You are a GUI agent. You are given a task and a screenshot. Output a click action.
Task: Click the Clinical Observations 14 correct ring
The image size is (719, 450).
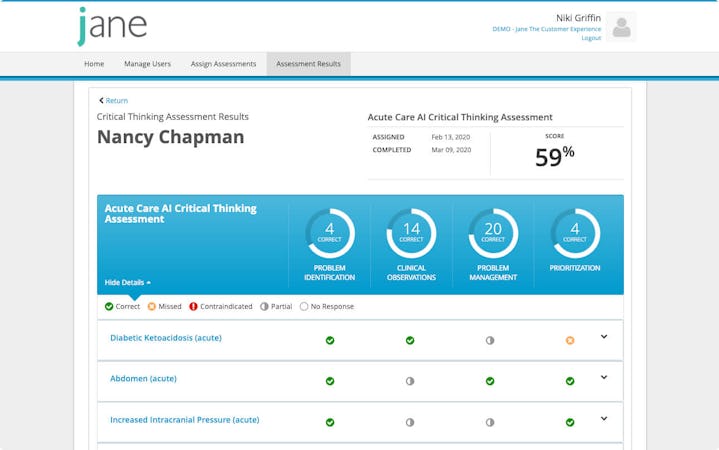[411, 233]
